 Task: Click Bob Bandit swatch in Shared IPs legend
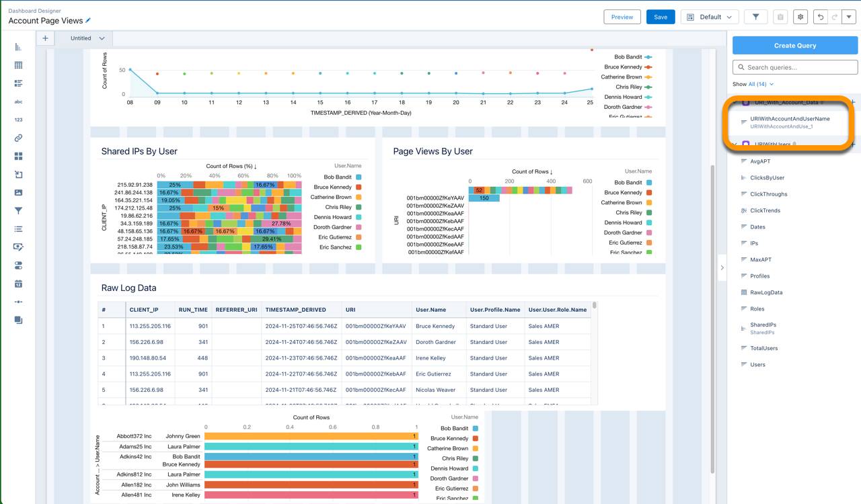359,177
